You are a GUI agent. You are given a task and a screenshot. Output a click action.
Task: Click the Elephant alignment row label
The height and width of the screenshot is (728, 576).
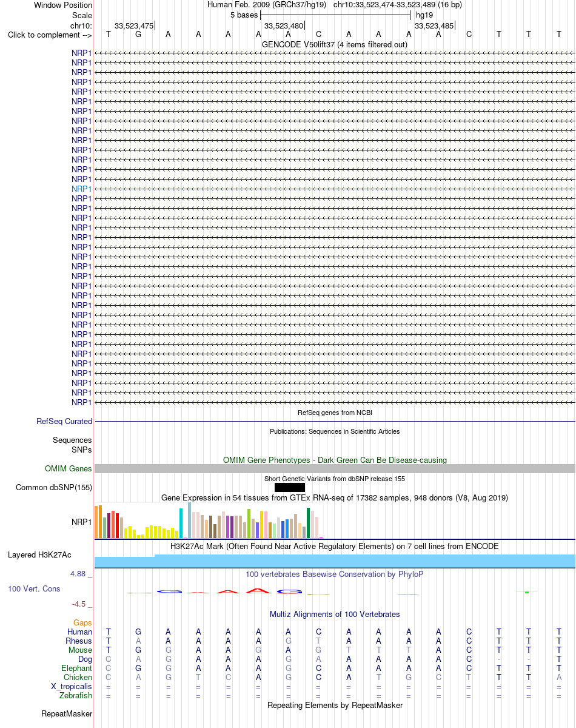(76, 668)
